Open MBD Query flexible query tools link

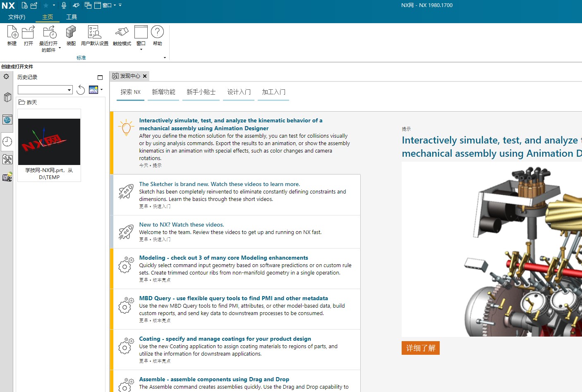[x=234, y=298]
